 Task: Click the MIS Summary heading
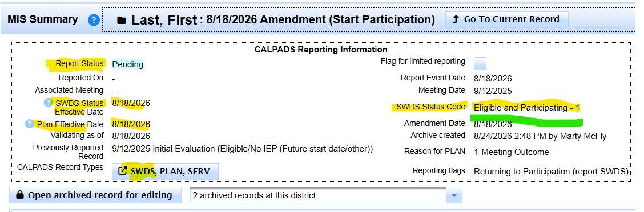click(43, 19)
